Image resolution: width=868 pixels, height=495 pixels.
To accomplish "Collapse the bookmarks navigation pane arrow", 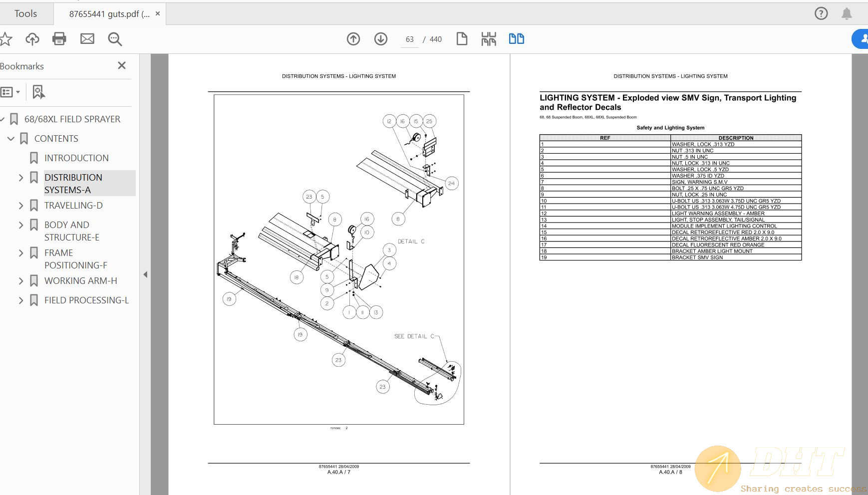I will 145,274.
